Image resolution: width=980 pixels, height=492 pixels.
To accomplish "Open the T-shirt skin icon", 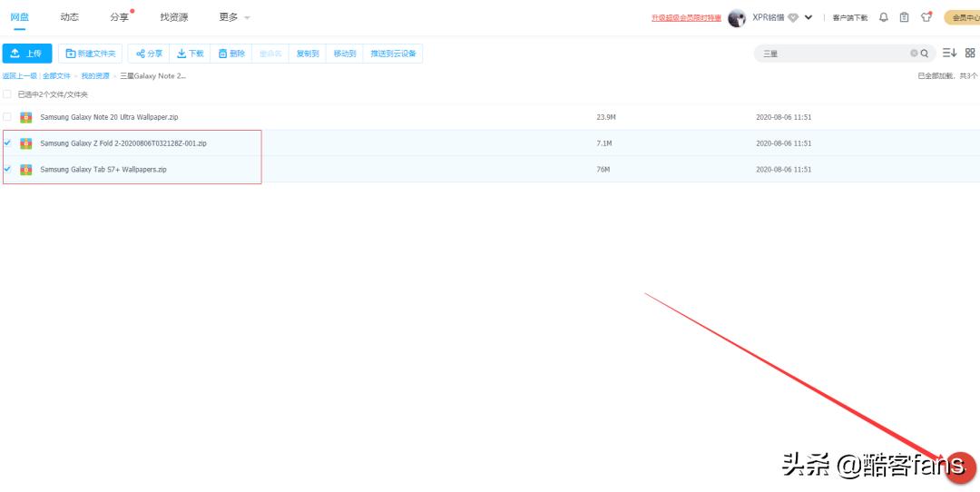I will (926, 17).
